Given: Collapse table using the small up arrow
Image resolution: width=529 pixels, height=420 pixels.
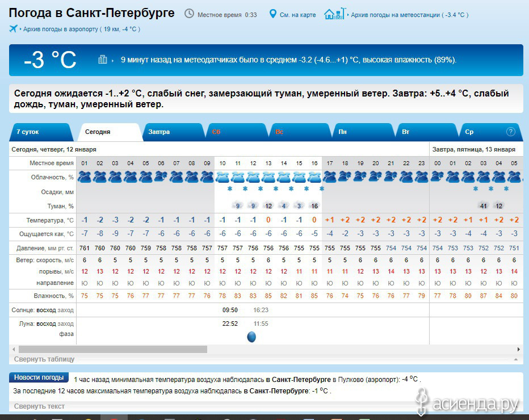Looking at the screenshot, I should [x=516, y=360].
